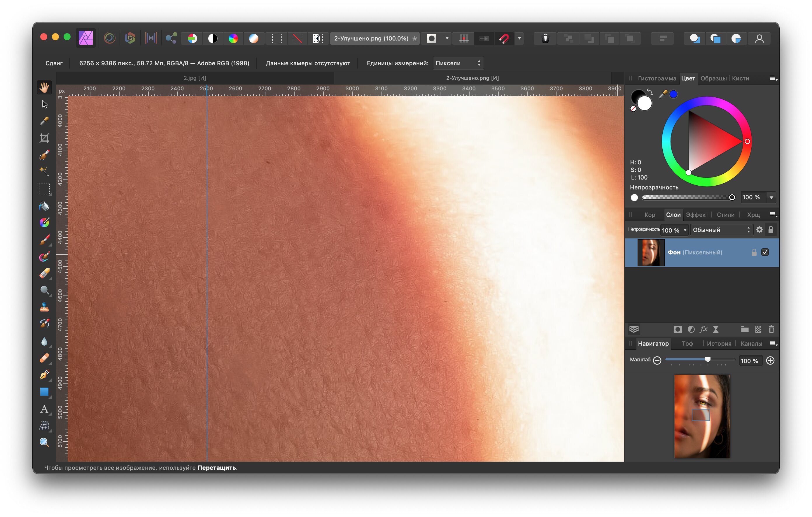Select the Dodge Brush tool
The image size is (812, 517).
click(44, 290)
